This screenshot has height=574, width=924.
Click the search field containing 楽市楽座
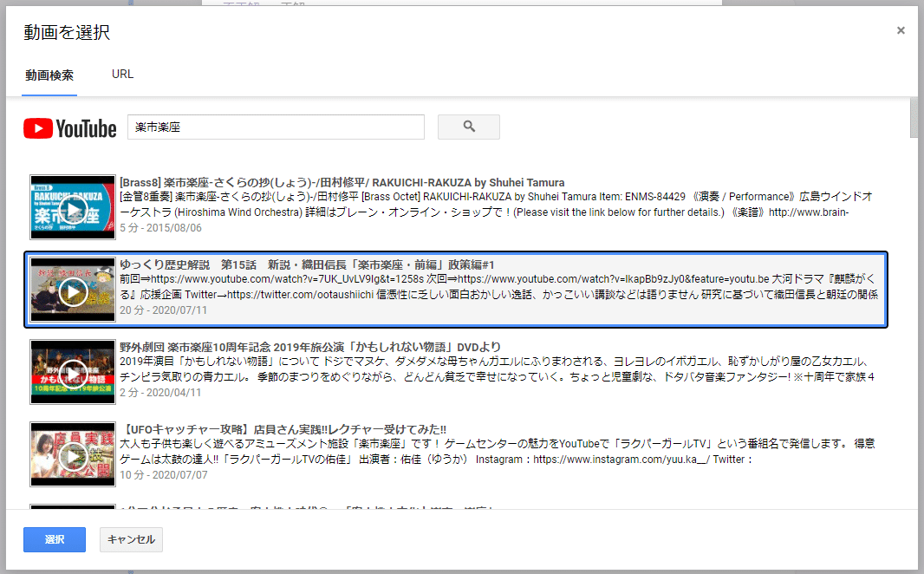coord(276,127)
